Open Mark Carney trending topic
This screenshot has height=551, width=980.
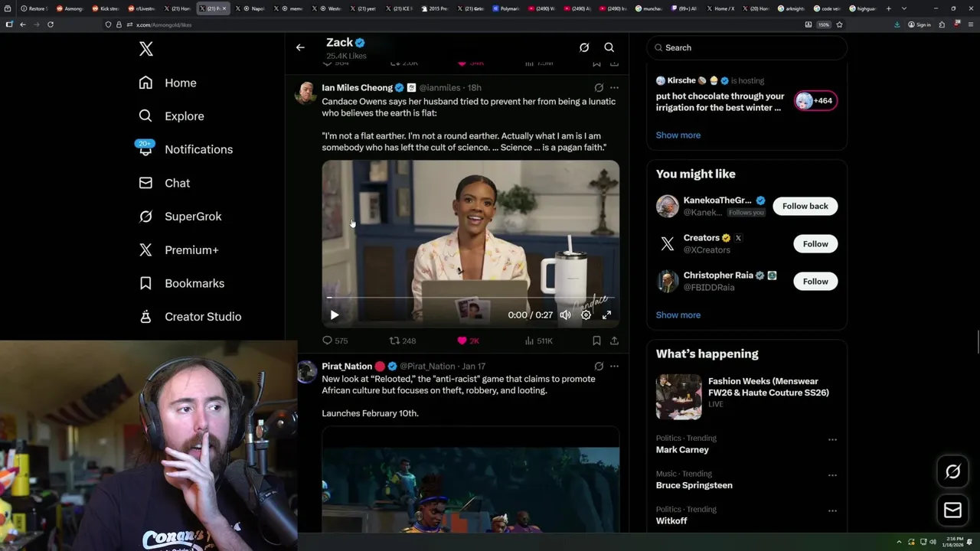[681, 450]
